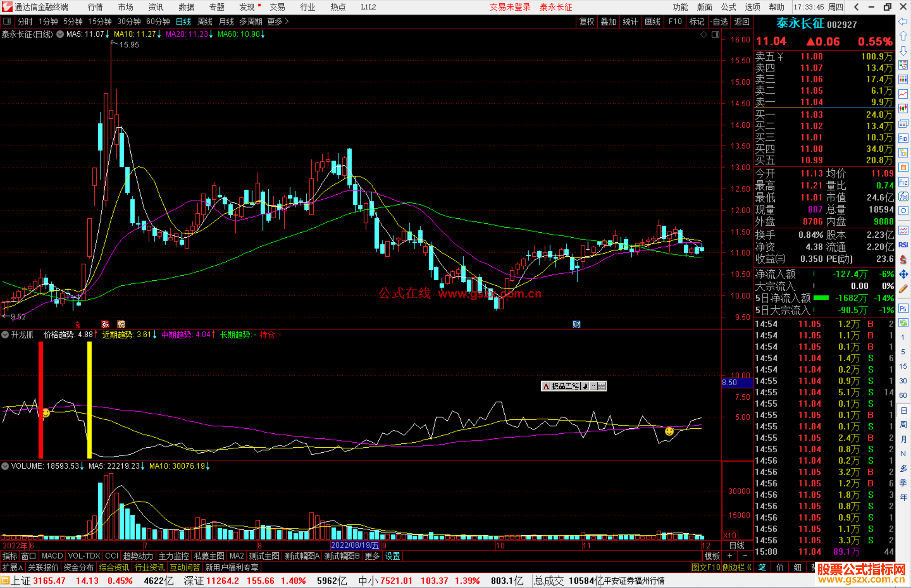Toggle the round button beside VOLUME label
Image resolution: width=911 pixels, height=588 pixels.
5,466
